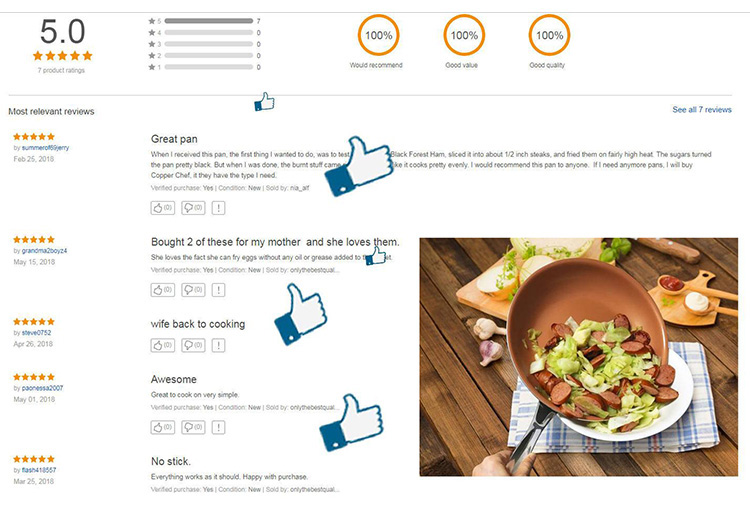Open summerof69jerry reviewer profile
This screenshot has height=510, width=750.
click(x=45, y=148)
